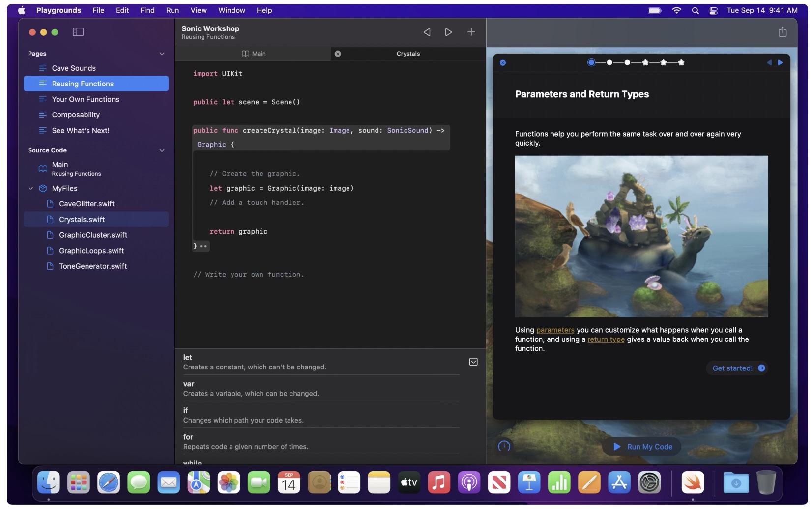Select the third step progress dot
The height and width of the screenshot is (509, 812).
627,62
